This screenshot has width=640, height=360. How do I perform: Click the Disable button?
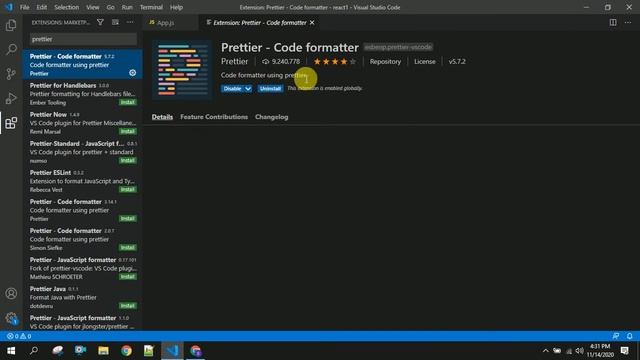(x=232, y=89)
